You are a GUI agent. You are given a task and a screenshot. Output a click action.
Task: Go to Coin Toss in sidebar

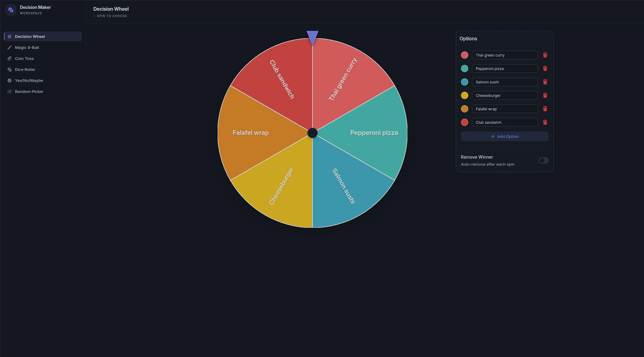(43, 59)
